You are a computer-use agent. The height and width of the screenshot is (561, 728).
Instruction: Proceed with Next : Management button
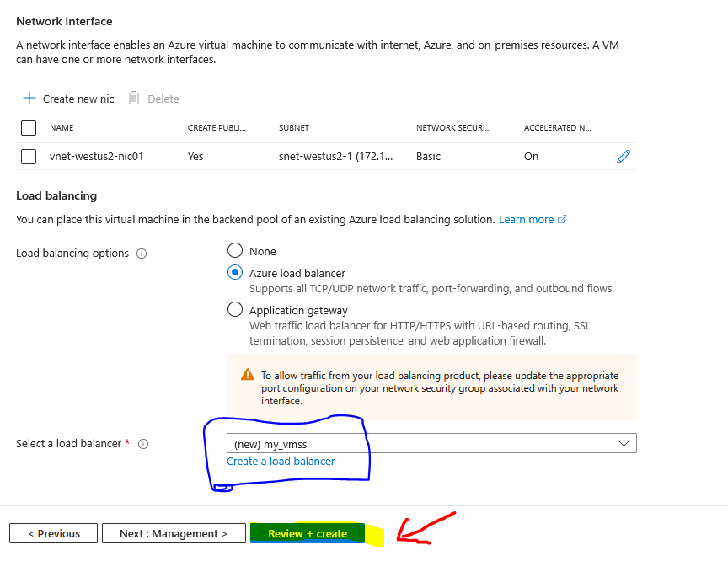pyautogui.click(x=174, y=533)
